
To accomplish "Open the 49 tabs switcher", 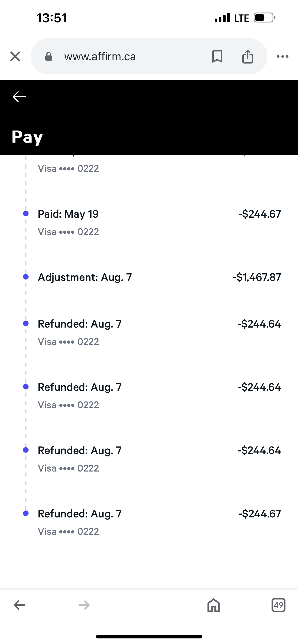I will click(x=278, y=605).
